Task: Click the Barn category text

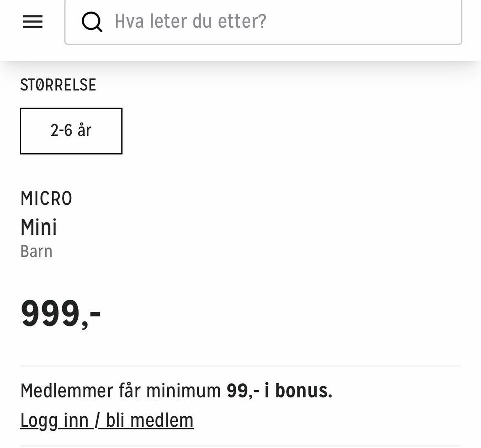Action: [x=36, y=251]
